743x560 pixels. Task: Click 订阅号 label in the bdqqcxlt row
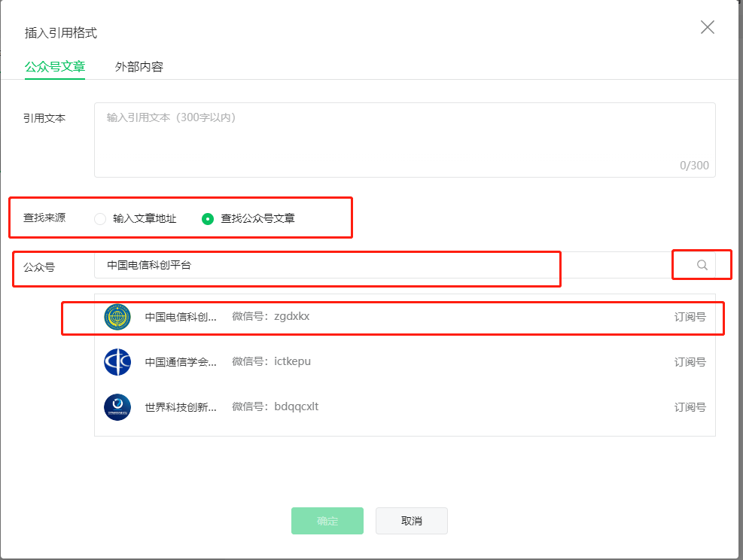point(690,407)
